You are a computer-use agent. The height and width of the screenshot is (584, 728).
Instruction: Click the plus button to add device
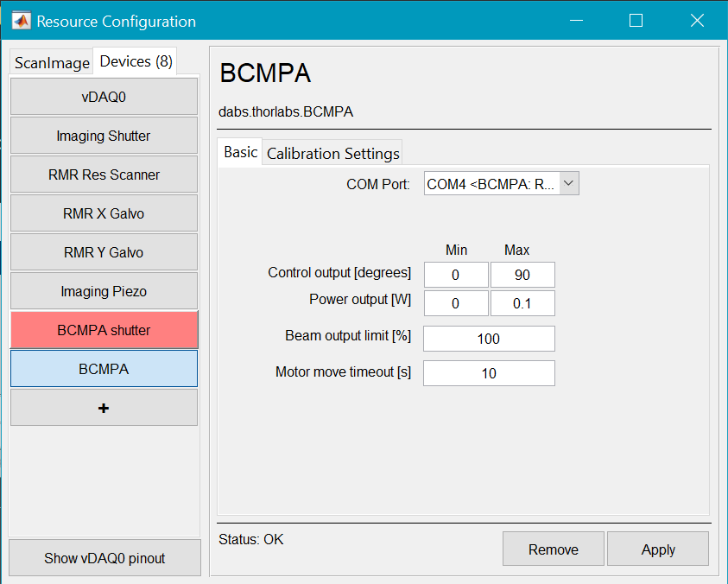pos(104,408)
